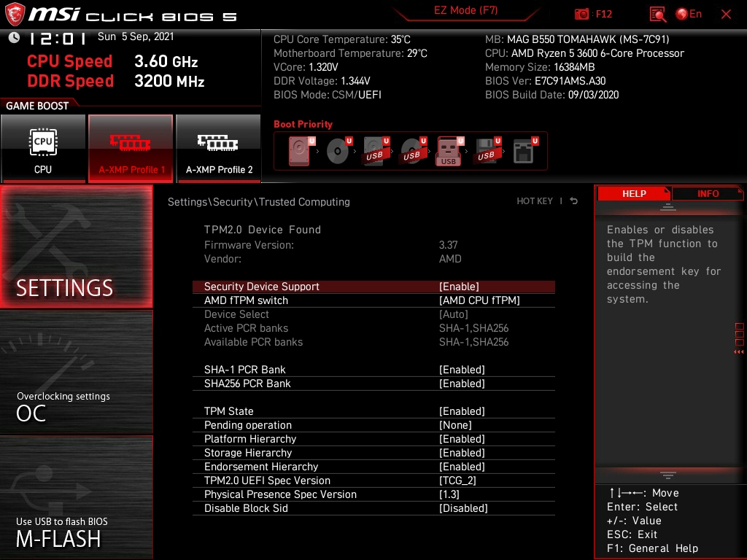Image resolution: width=747 pixels, height=560 pixels.
Task: Open SHA256 PCR Bank setting
Action: [373, 384]
